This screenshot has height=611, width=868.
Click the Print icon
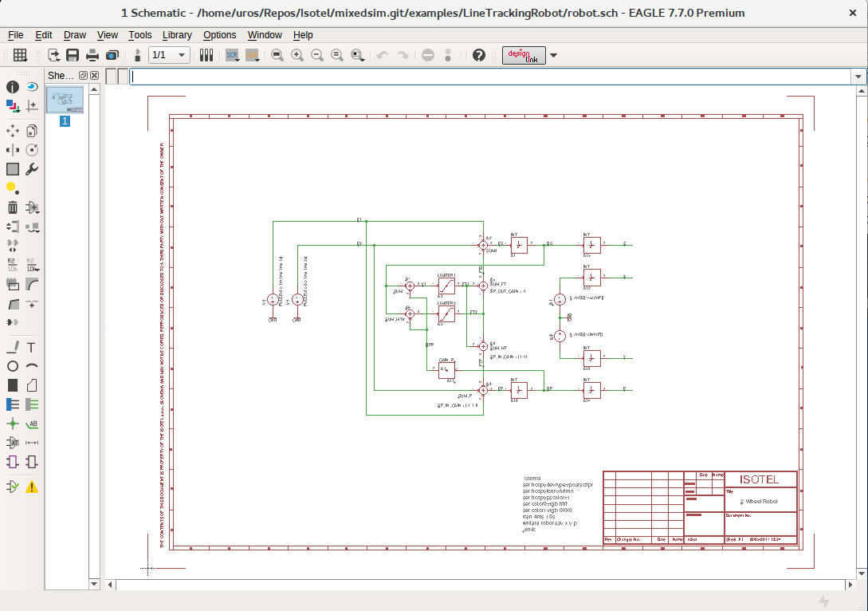point(92,55)
